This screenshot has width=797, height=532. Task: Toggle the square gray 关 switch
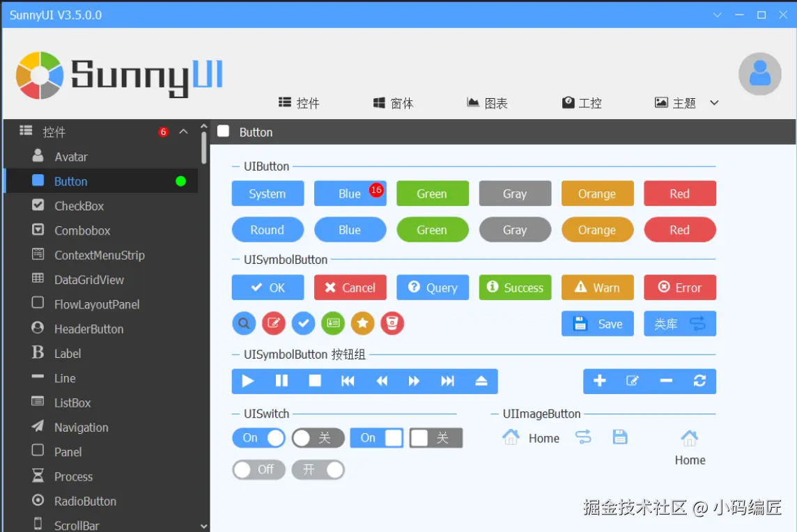(x=436, y=438)
